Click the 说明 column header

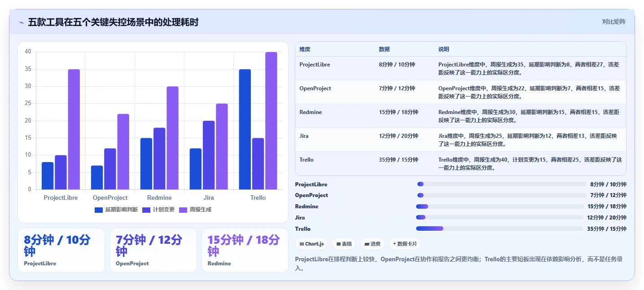point(443,49)
